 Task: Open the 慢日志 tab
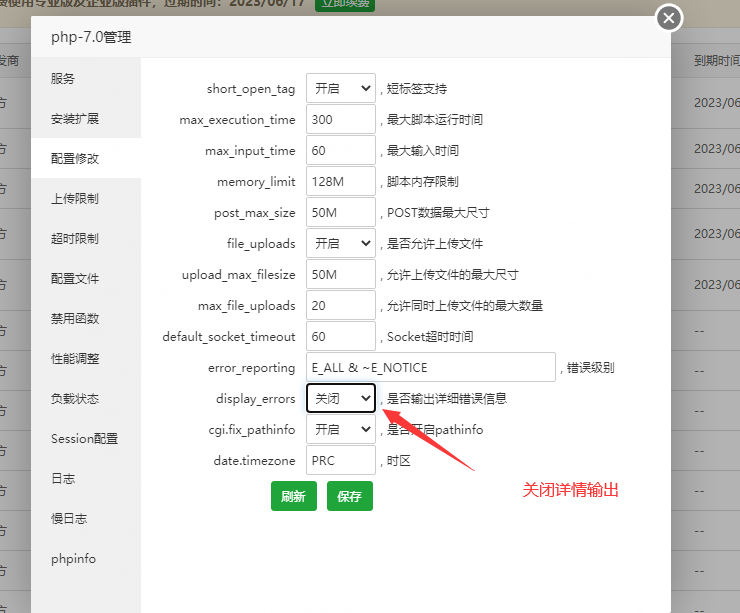(86, 519)
